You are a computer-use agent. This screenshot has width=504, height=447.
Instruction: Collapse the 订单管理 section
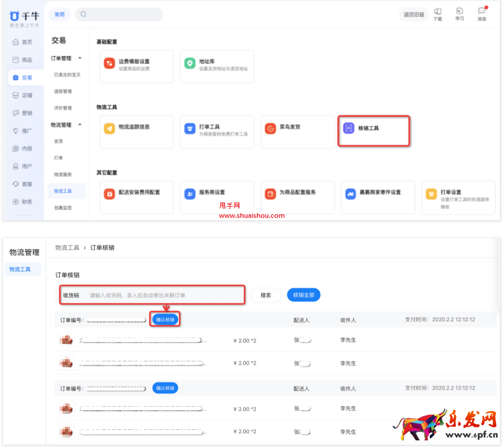[80, 58]
